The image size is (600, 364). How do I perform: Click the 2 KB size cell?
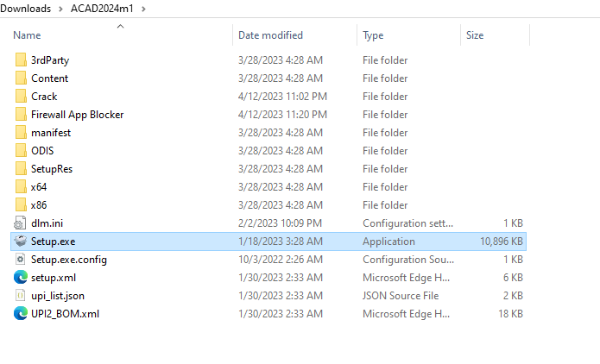[x=513, y=296]
